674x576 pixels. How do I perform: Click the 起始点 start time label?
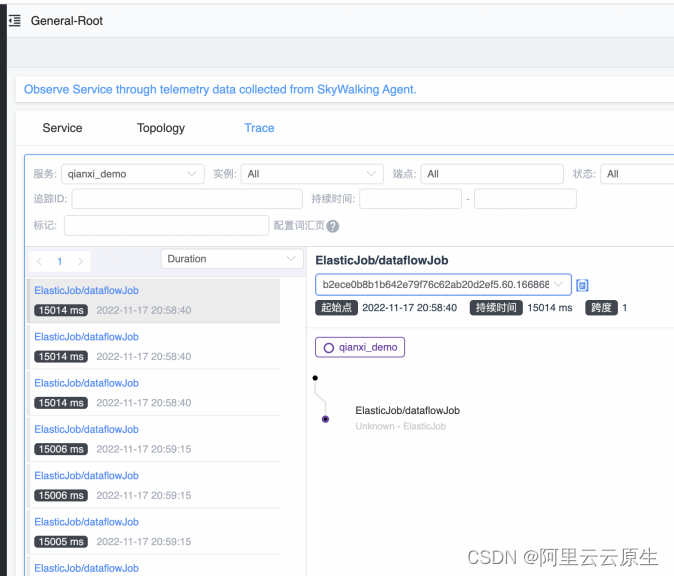(337, 308)
